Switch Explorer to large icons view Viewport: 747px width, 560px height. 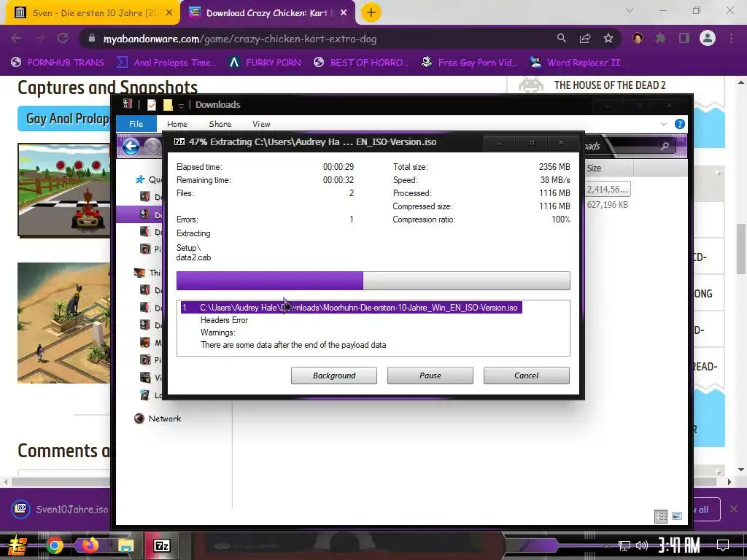click(677, 516)
